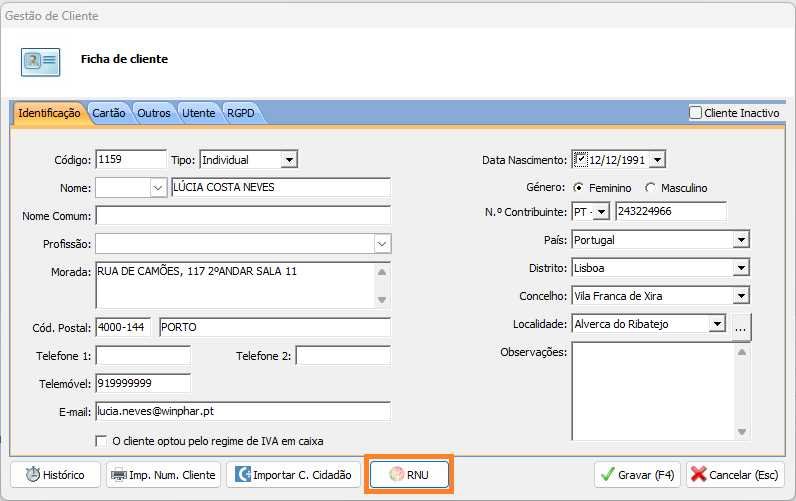
Task: Expand the Profissão combo box
Action: (x=382, y=243)
